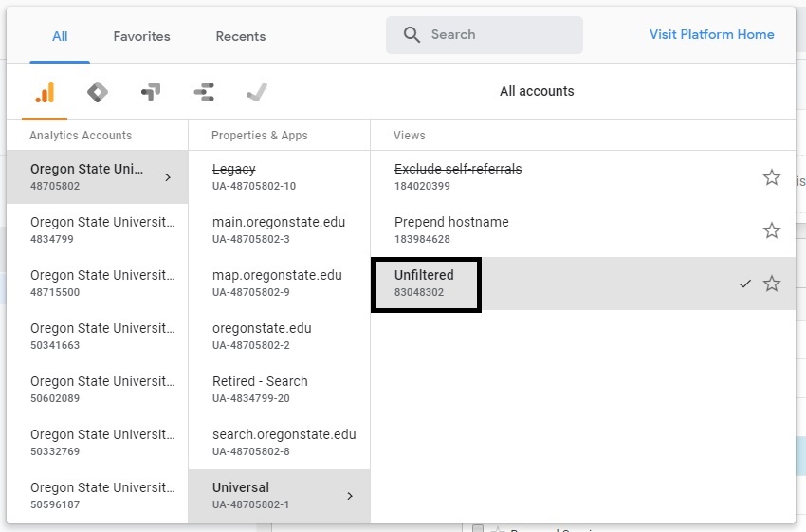Screen dimensions: 806x532
Task: Expand the Universal property chevron
Action: tap(350, 496)
